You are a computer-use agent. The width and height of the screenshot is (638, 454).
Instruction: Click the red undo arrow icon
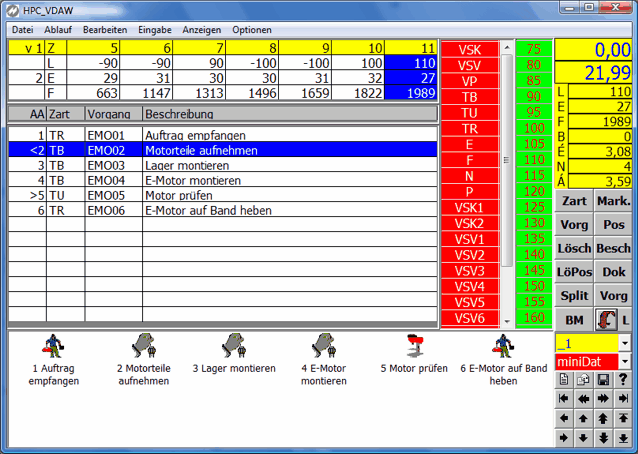pos(606,320)
